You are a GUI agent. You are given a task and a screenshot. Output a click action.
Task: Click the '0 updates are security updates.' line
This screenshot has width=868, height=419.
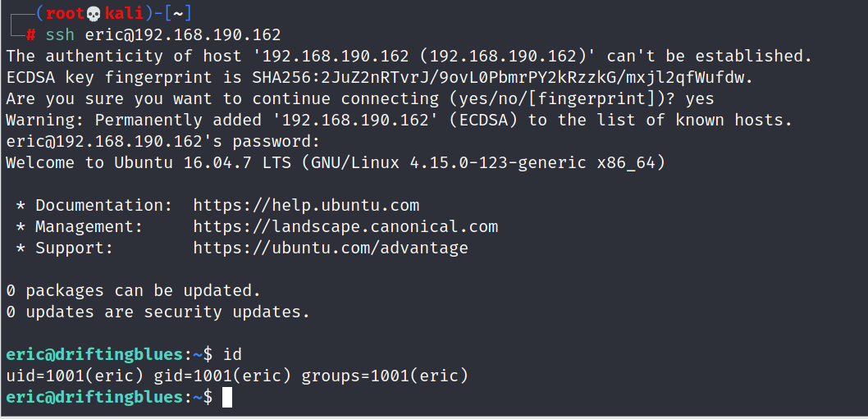(158, 312)
